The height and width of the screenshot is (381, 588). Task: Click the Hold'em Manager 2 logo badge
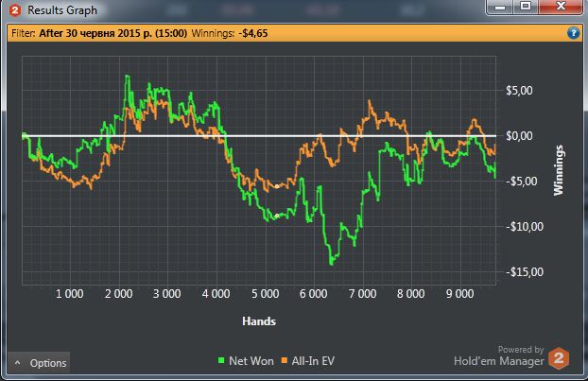tap(559, 357)
